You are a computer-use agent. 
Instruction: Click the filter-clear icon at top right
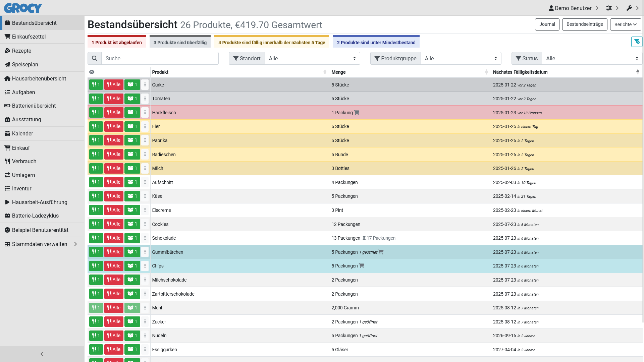(637, 42)
